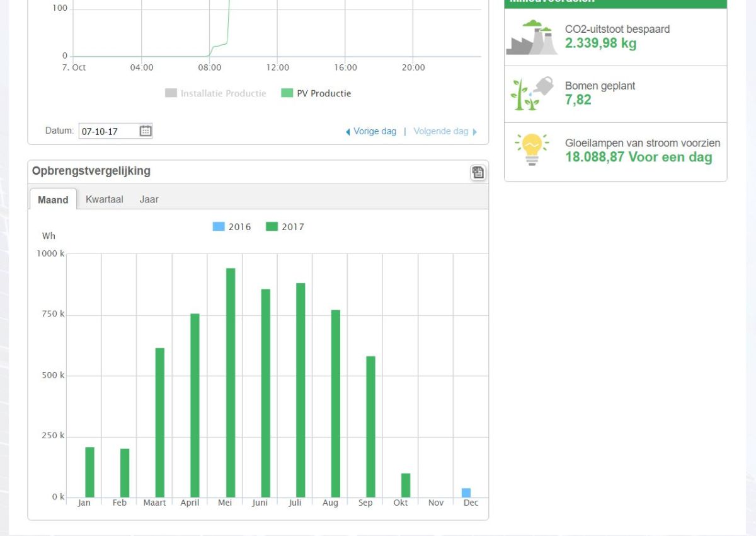Click the right arrow beside Volgende dag

(475, 132)
